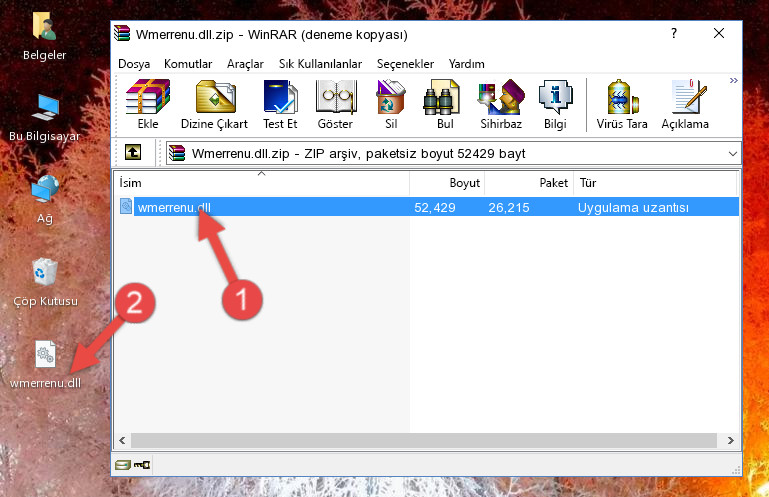
Task: Run Test Et on the archive
Action: click(x=280, y=105)
